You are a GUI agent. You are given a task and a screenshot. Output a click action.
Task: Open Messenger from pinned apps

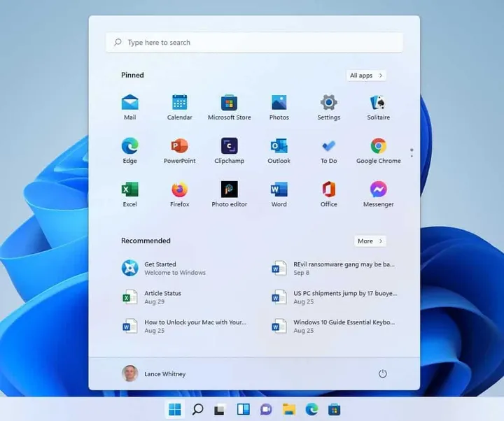tap(378, 194)
